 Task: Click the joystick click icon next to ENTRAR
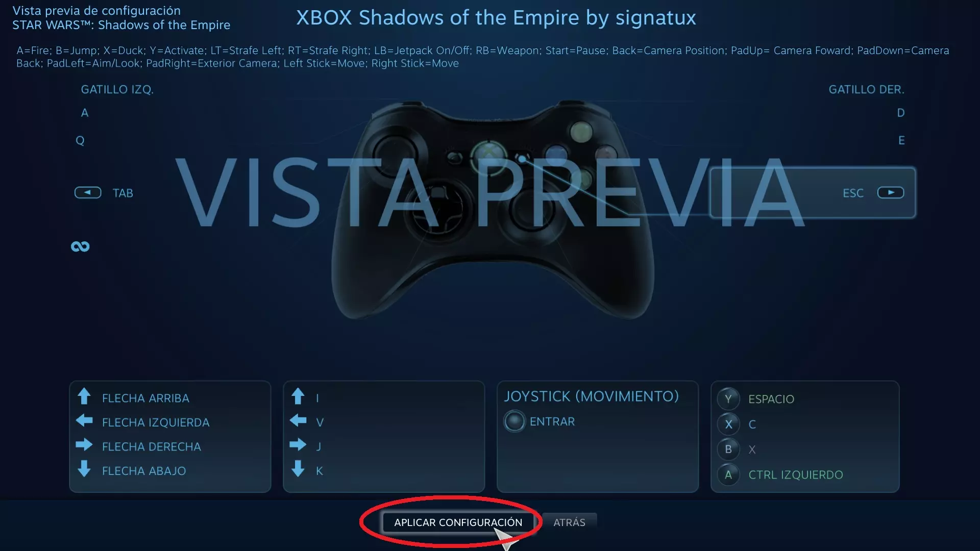[514, 421]
